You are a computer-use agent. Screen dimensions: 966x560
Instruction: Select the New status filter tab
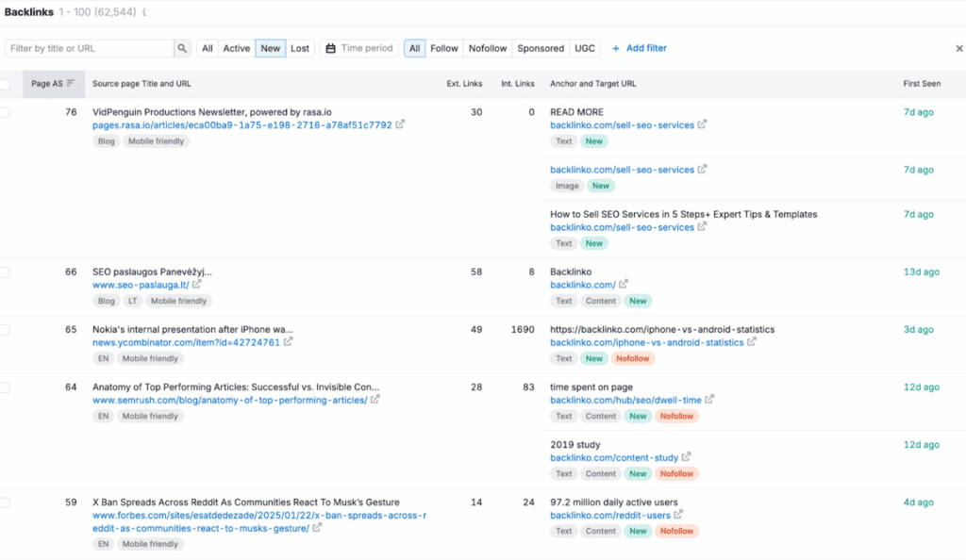coord(271,48)
